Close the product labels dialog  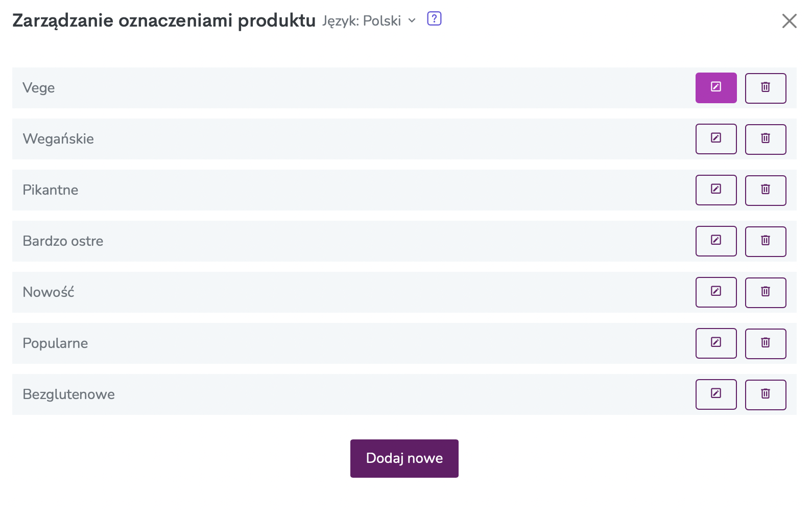pyautogui.click(x=790, y=21)
